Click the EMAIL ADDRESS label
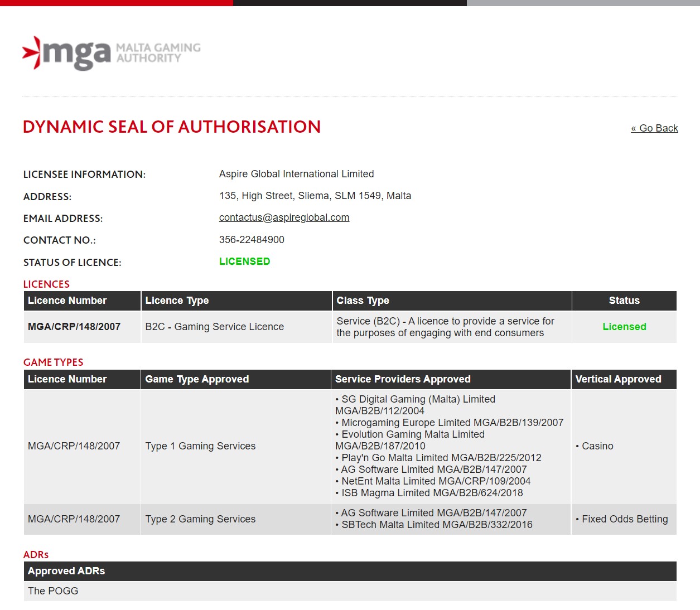Screen dimensions: 700x610 63,219
